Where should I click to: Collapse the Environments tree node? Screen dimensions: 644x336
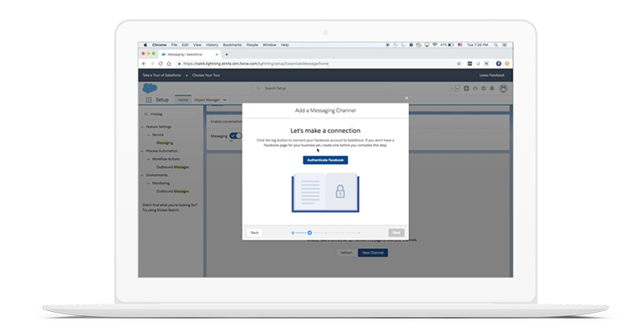143,175
